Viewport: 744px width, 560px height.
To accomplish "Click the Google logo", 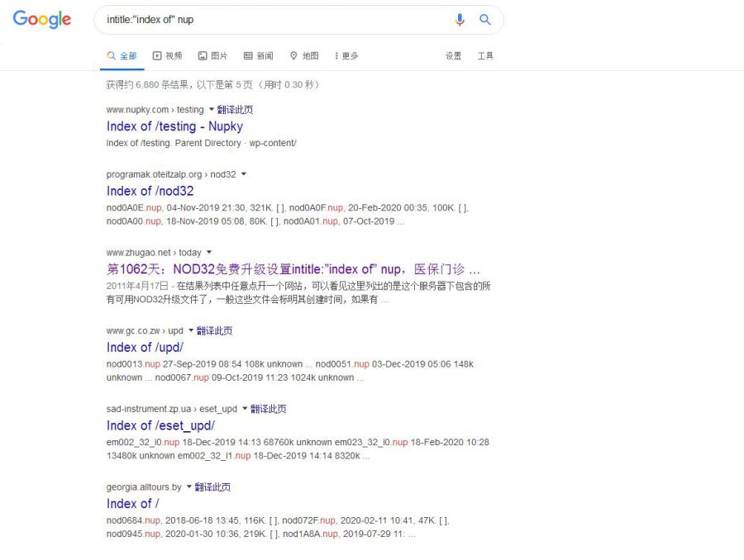I will point(42,20).
